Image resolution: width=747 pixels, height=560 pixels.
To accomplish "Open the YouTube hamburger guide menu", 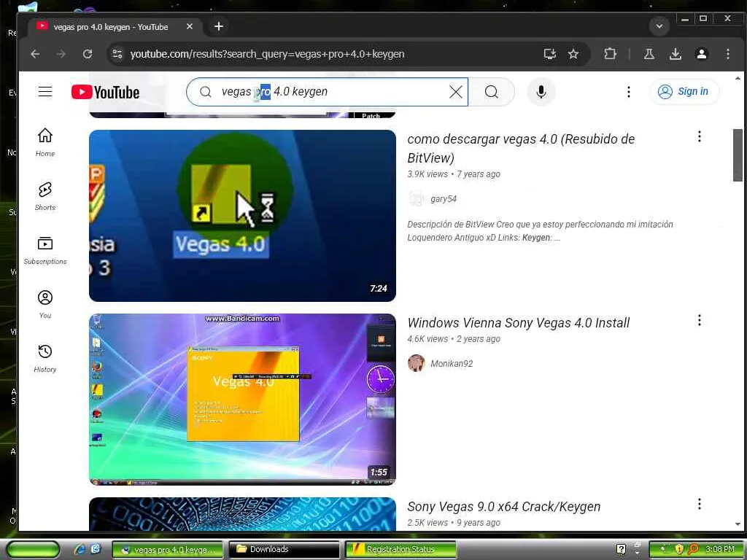I will [45, 91].
